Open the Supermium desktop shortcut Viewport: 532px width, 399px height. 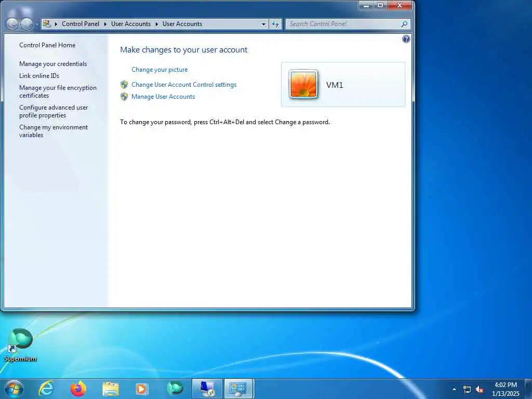(20, 345)
